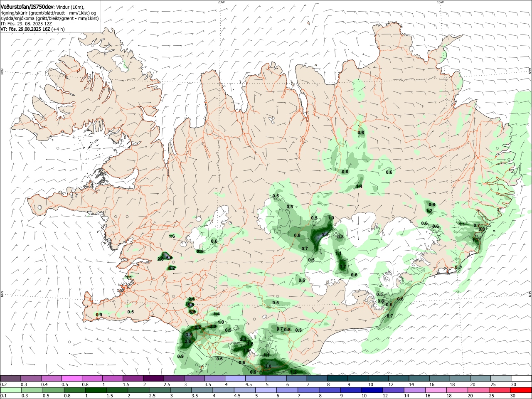Click the 5.3 precipitation value on the map
The height and width of the screenshot is (399, 532).
(x=325, y=234)
